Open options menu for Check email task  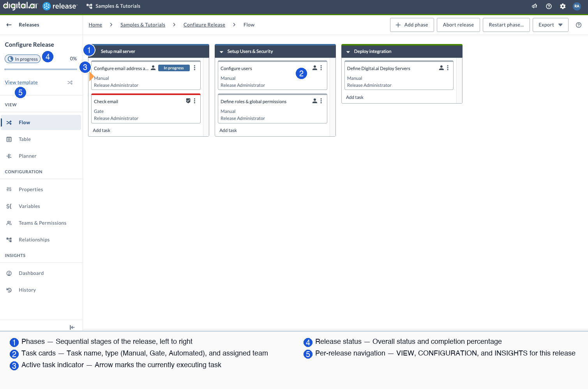click(x=194, y=101)
